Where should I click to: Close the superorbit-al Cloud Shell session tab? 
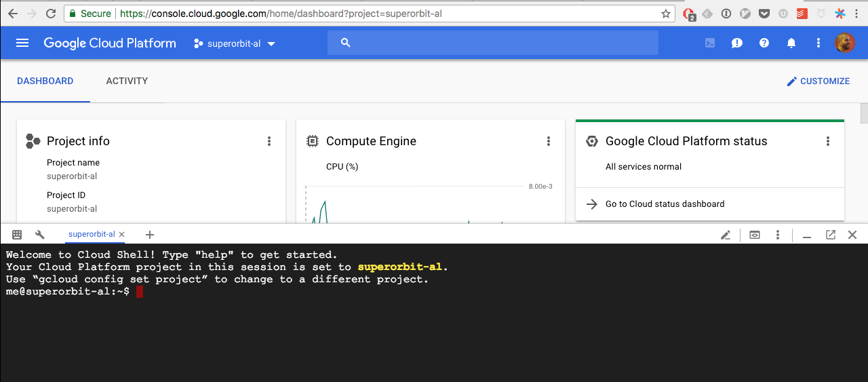point(122,235)
